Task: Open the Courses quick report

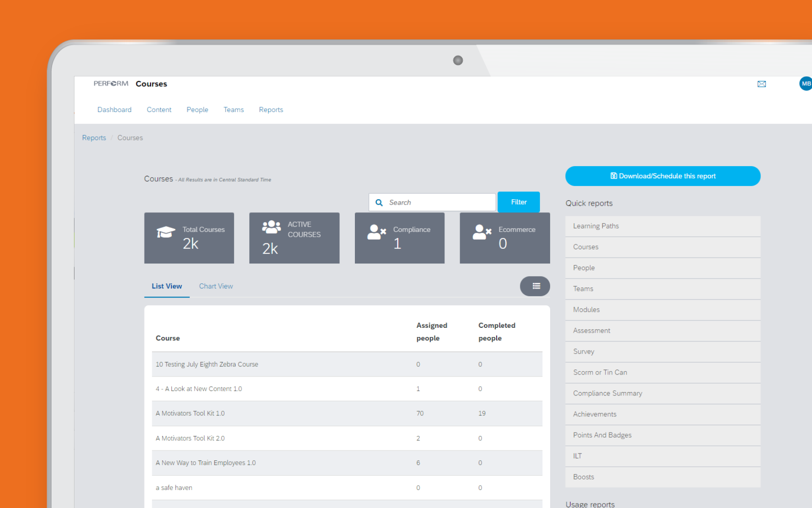Action: (x=663, y=247)
